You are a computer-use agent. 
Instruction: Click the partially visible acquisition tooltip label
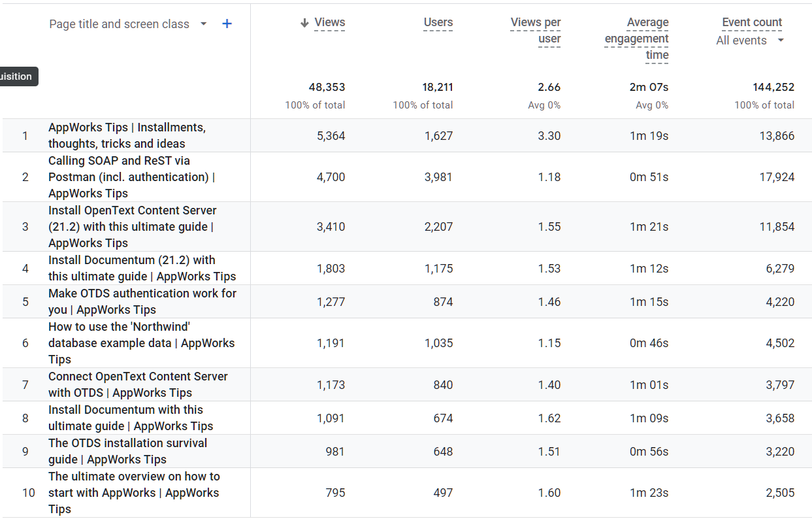click(x=18, y=76)
